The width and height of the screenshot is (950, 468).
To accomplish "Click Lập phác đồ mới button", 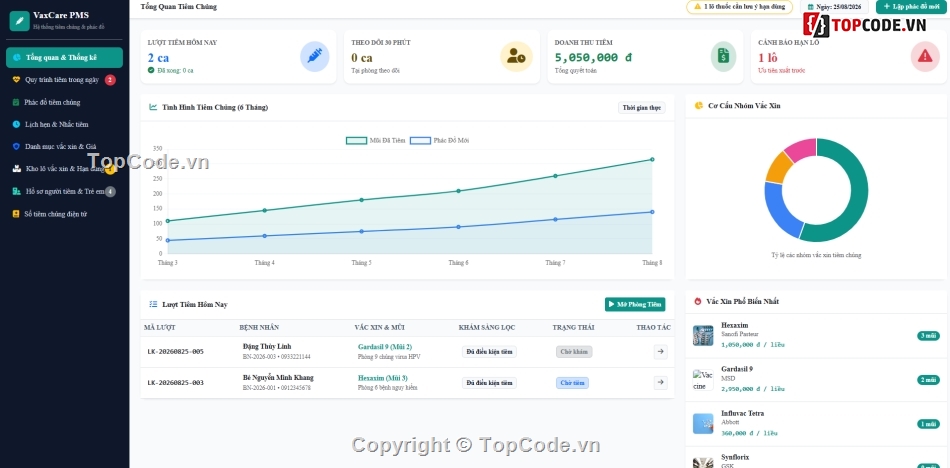I will (911, 7).
